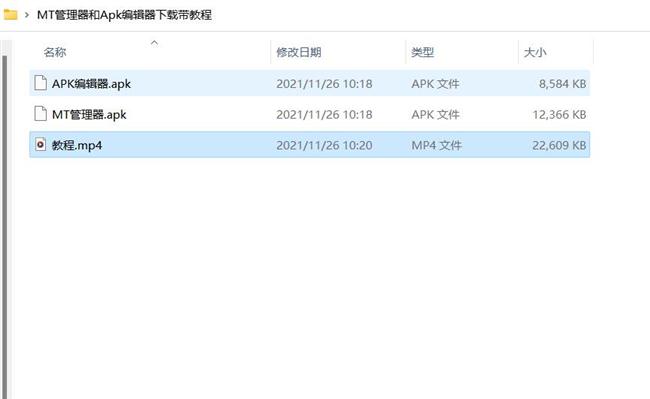The image size is (650, 399).
Task: Click the folder icon in the address bar
Action: [x=10, y=15]
